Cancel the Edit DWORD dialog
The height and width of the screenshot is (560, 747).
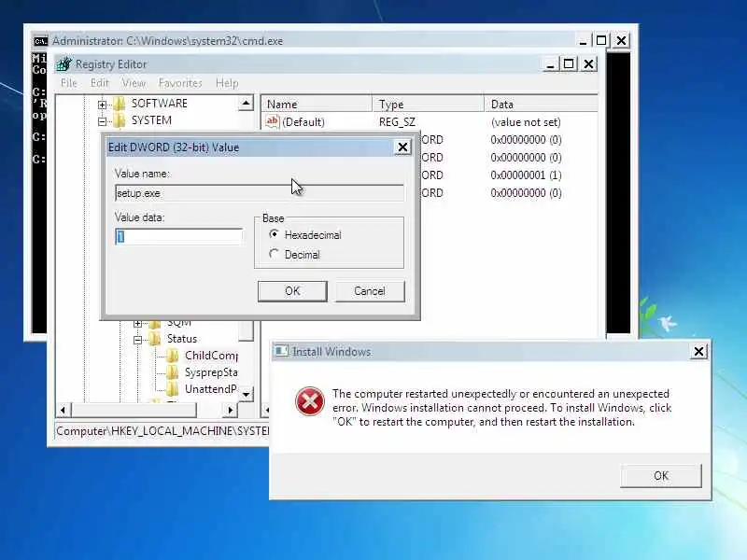tap(370, 291)
